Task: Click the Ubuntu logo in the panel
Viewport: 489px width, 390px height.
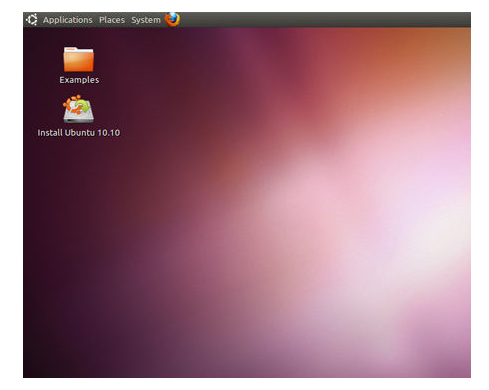Action: click(x=32, y=20)
